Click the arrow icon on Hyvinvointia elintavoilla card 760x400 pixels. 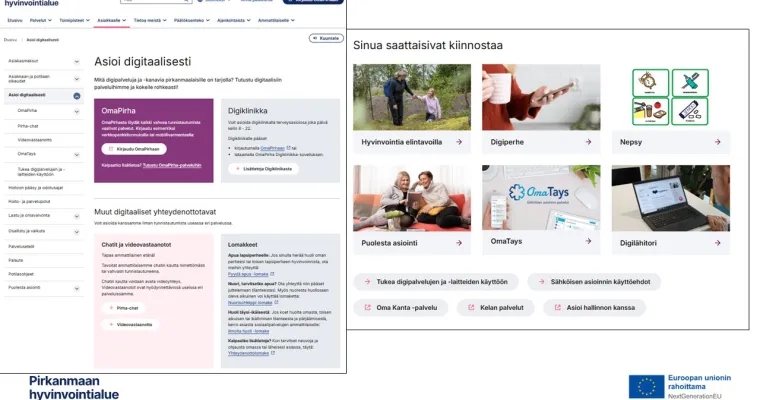459,142
